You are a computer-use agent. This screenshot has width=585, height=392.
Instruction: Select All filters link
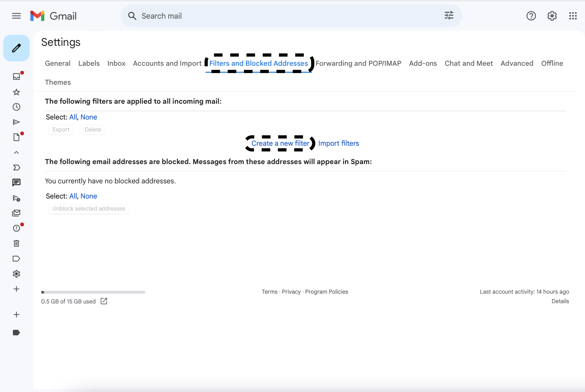tap(73, 117)
